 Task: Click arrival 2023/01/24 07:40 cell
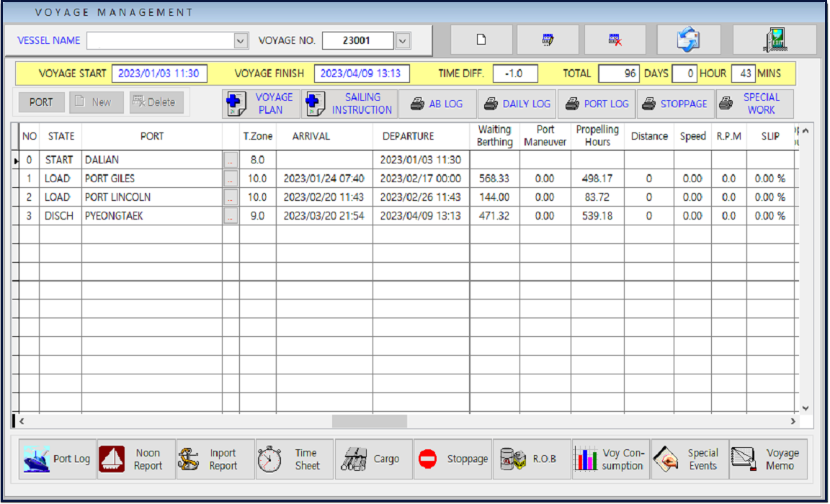tap(324, 179)
